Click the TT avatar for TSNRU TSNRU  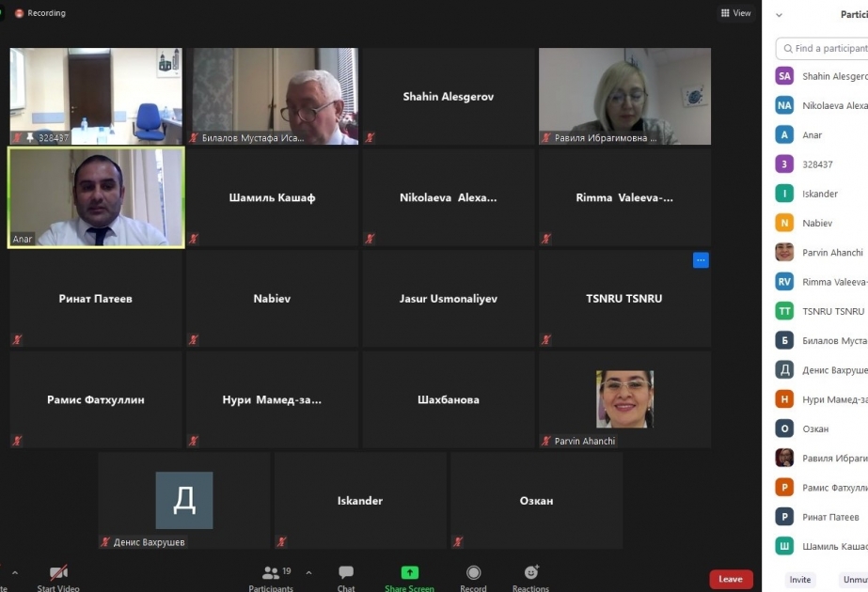(784, 311)
